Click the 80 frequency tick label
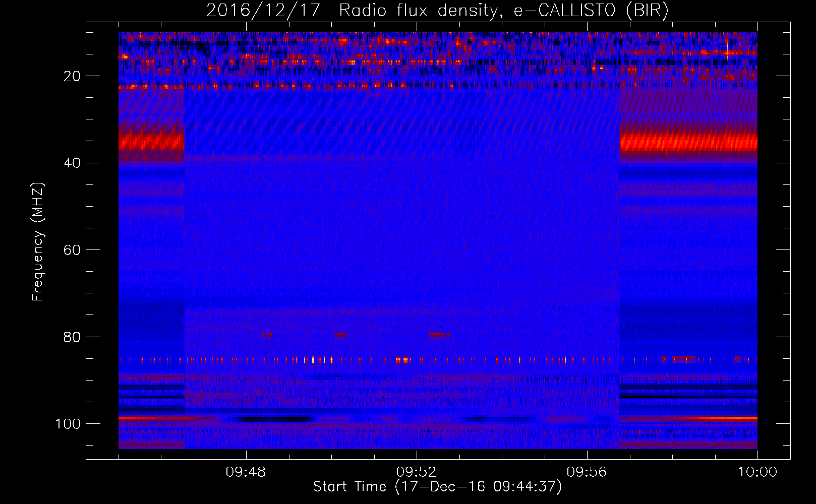The width and height of the screenshot is (816, 504). click(x=73, y=337)
